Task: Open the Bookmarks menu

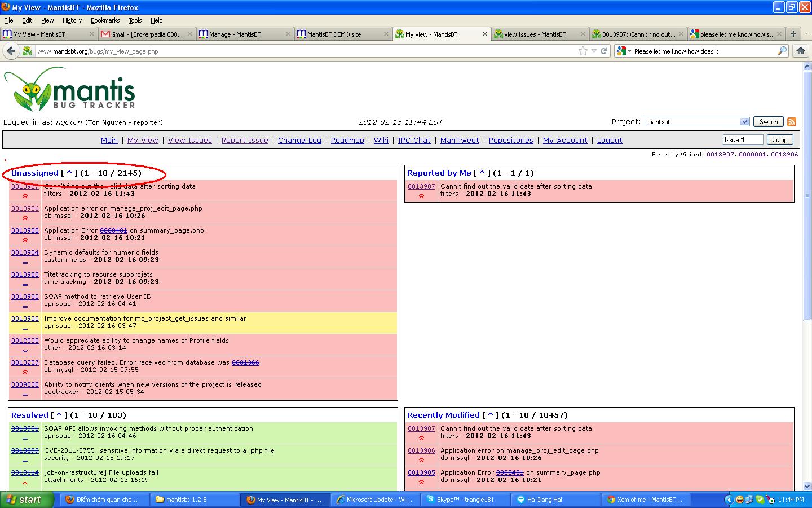Action: point(105,20)
